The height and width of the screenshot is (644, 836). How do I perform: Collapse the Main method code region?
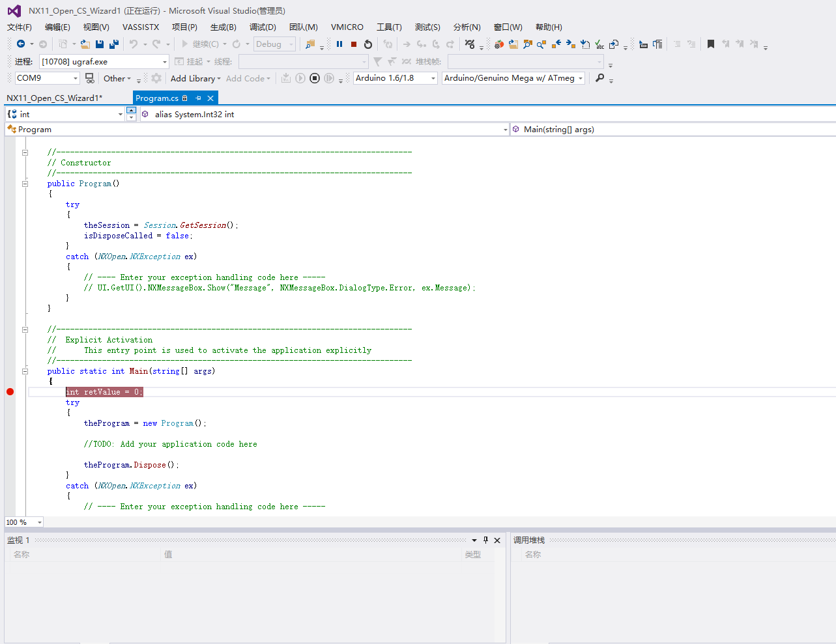(x=25, y=371)
